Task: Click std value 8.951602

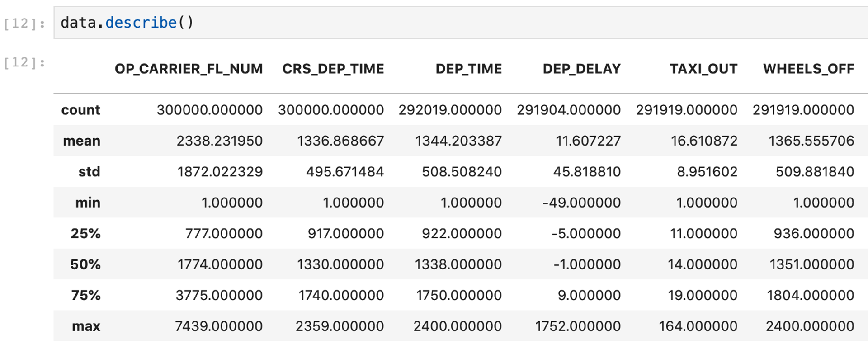Action: (x=707, y=172)
